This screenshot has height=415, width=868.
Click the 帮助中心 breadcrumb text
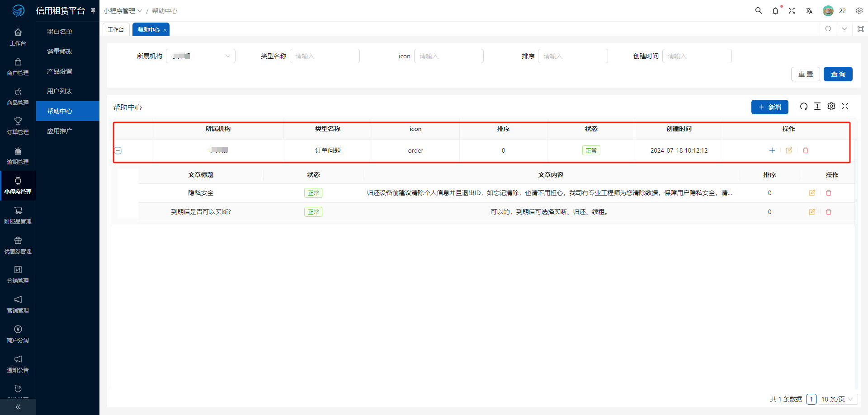coord(165,11)
